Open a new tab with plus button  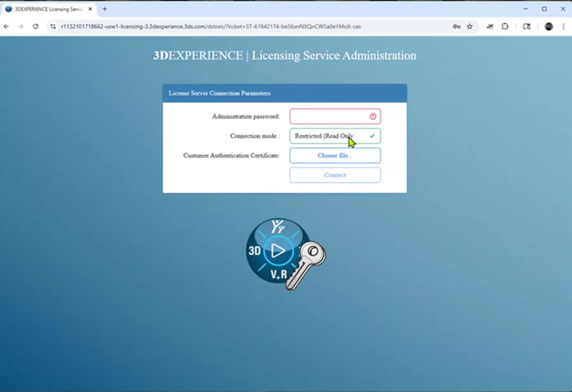click(105, 9)
